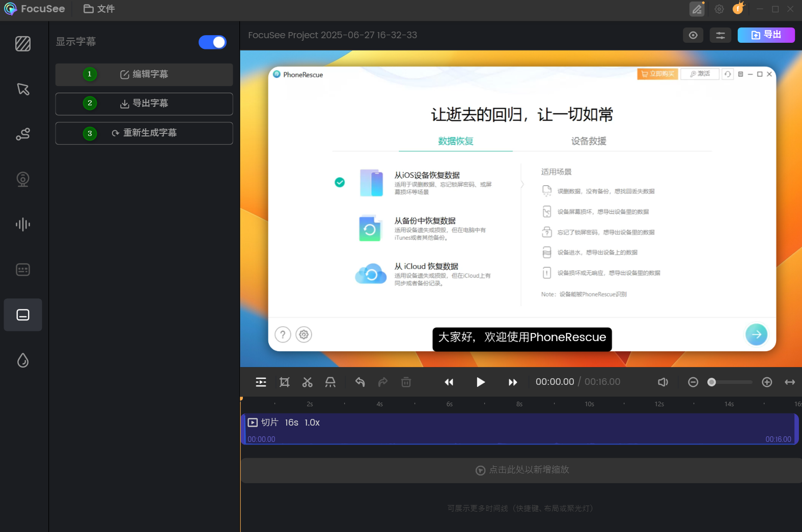Click the timeline tracks layout icon

click(261, 382)
